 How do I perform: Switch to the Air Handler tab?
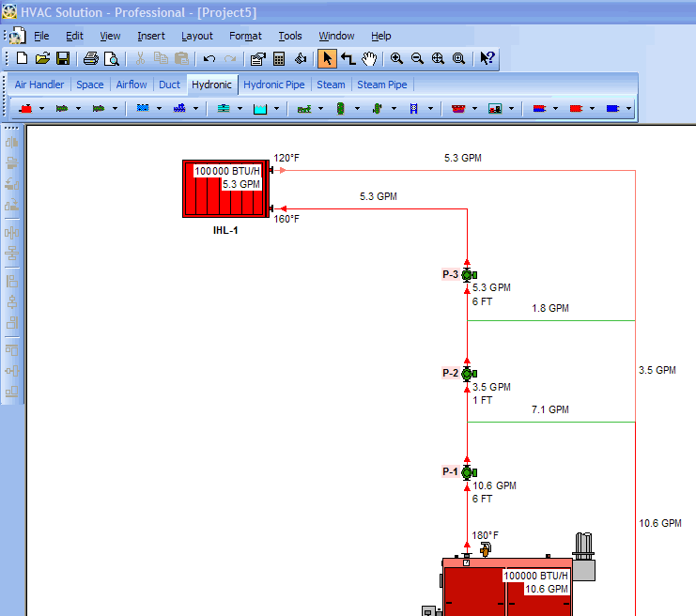tap(39, 85)
